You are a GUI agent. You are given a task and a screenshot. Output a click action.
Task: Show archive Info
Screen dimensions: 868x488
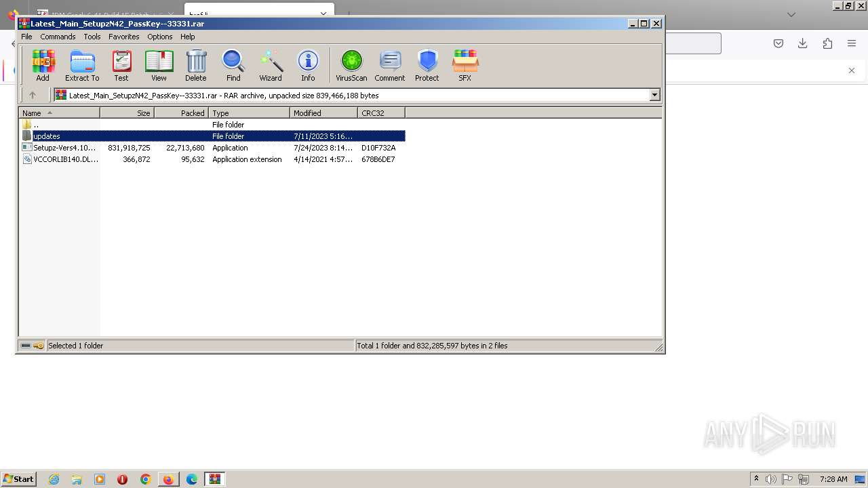308,66
